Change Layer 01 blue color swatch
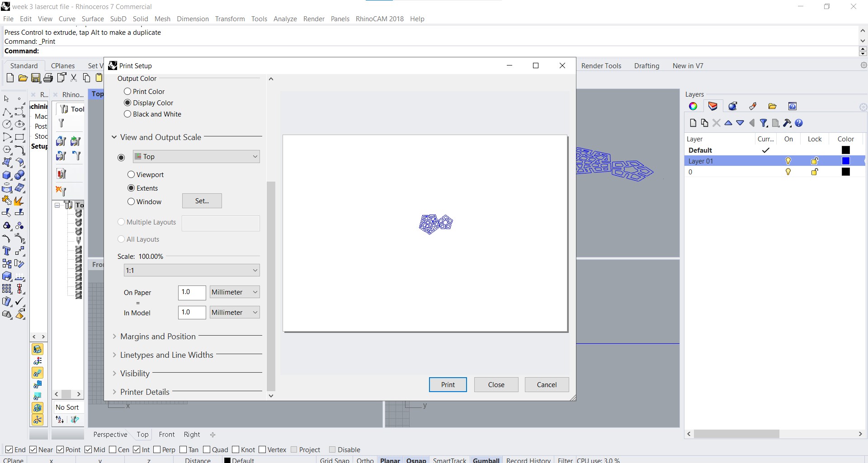The width and height of the screenshot is (868, 463). (846, 161)
